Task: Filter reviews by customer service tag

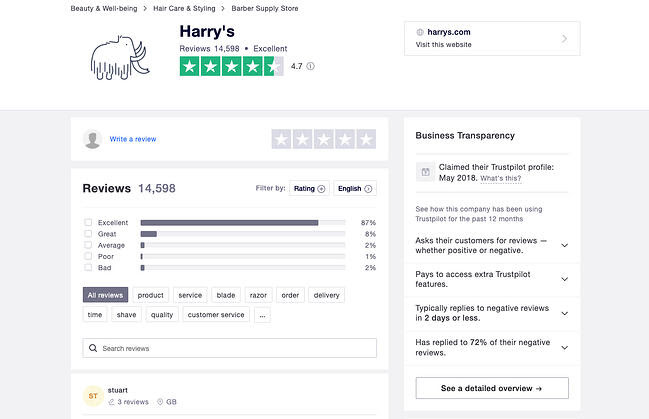Action: tap(216, 315)
